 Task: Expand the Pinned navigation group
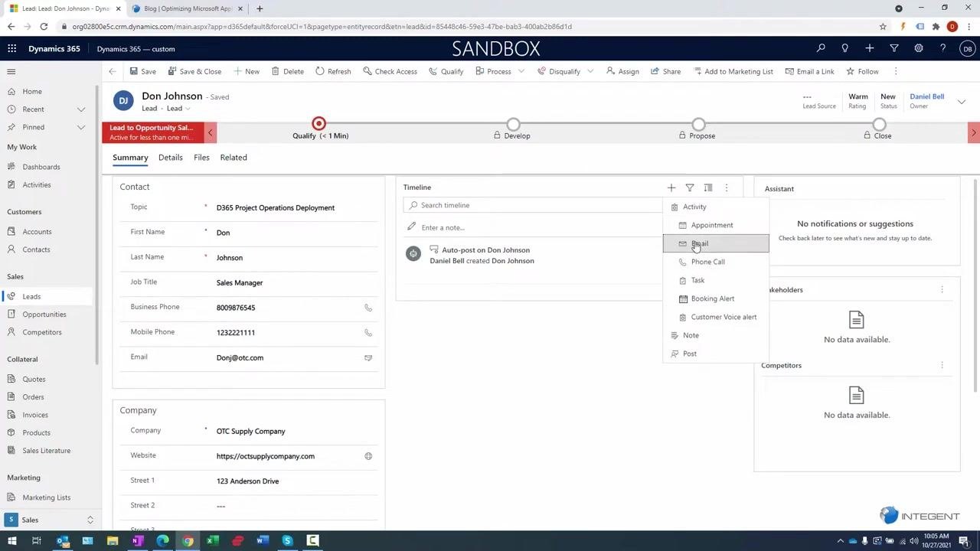81,127
